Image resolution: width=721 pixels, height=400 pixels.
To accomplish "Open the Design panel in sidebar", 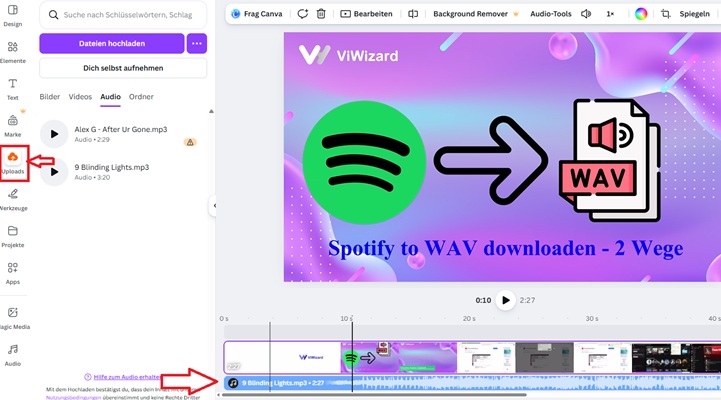I will (12, 15).
